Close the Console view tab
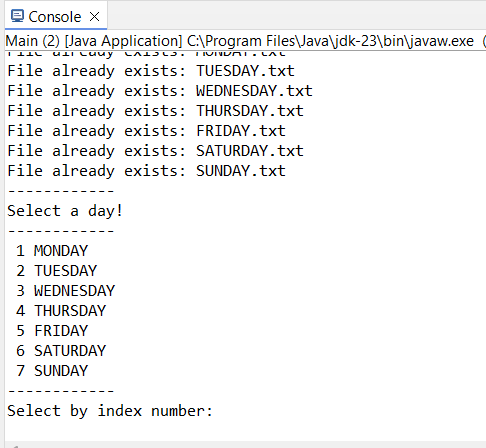This screenshot has height=448, width=486. pos(95,16)
